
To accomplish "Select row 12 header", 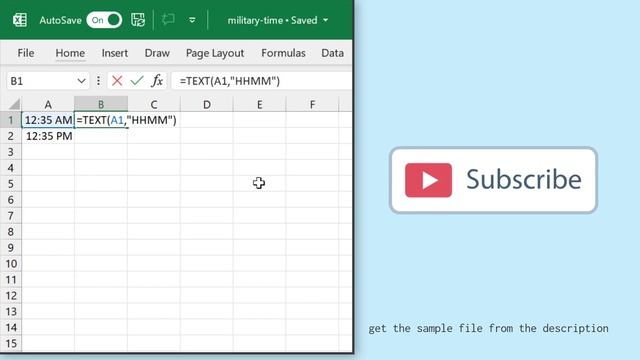I will click(11, 296).
